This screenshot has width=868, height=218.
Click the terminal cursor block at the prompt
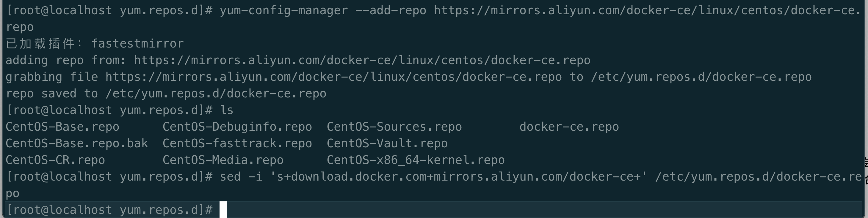pyautogui.click(x=223, y=210)
